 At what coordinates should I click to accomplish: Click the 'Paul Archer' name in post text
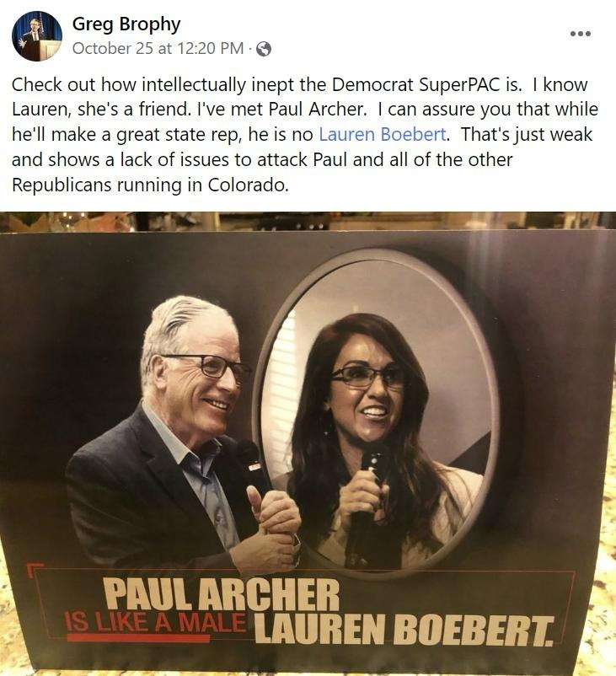pos(317,110)
